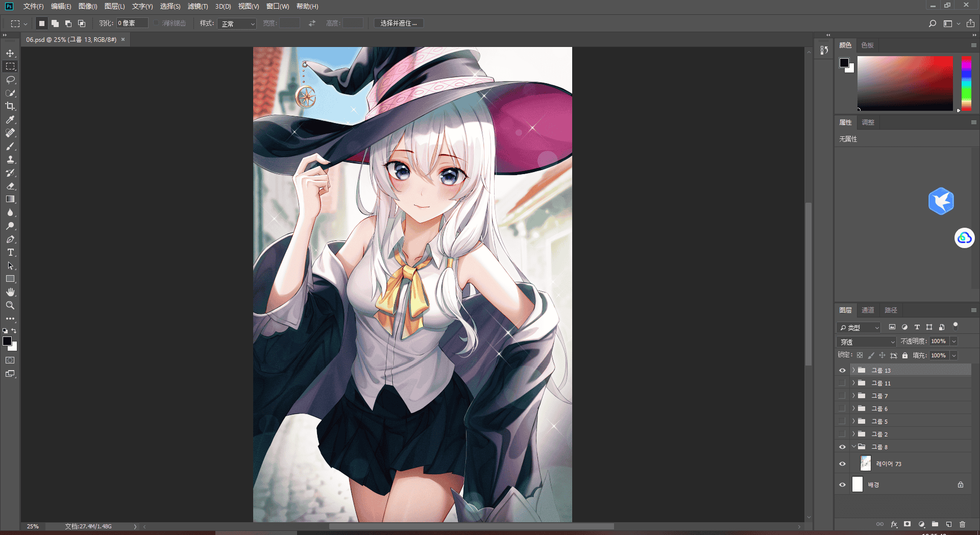
Task: Pick the Brush tool
Action: pyautogui.click(x=10, y=146)
